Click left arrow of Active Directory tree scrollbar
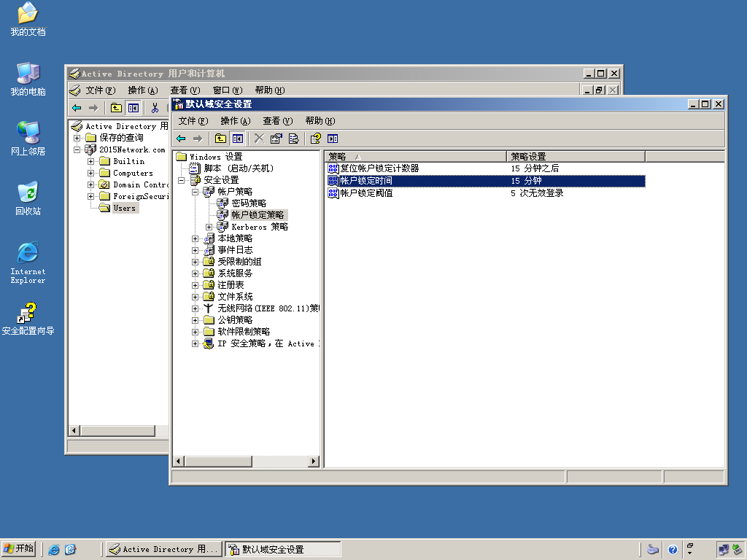 pos(74,431)
